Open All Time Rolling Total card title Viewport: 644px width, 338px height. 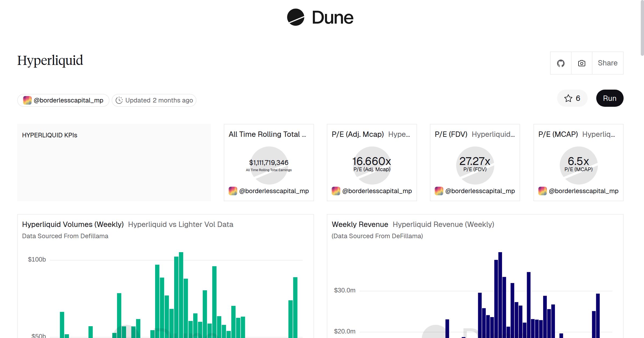click(x=267, y=134)
